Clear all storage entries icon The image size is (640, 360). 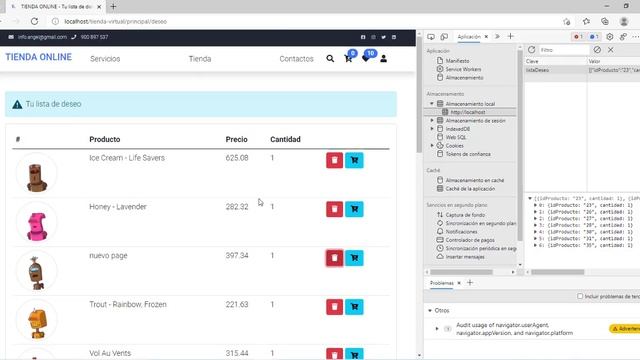(x=597, y=50)
